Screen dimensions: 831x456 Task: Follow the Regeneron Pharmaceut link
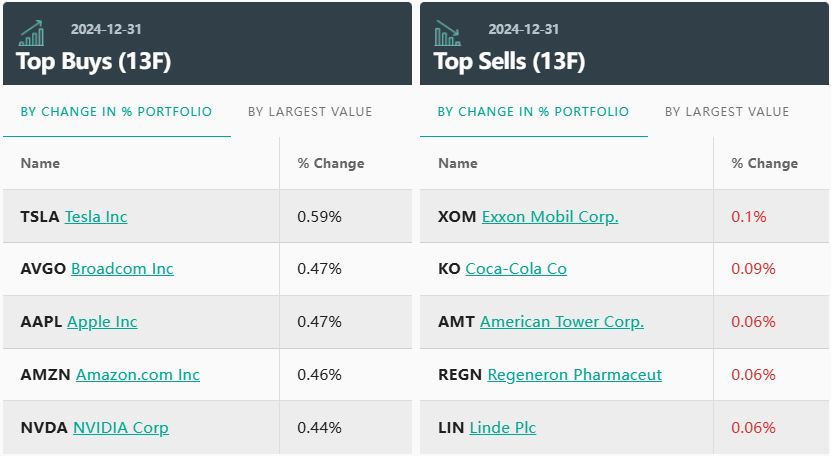coord(575,375)
